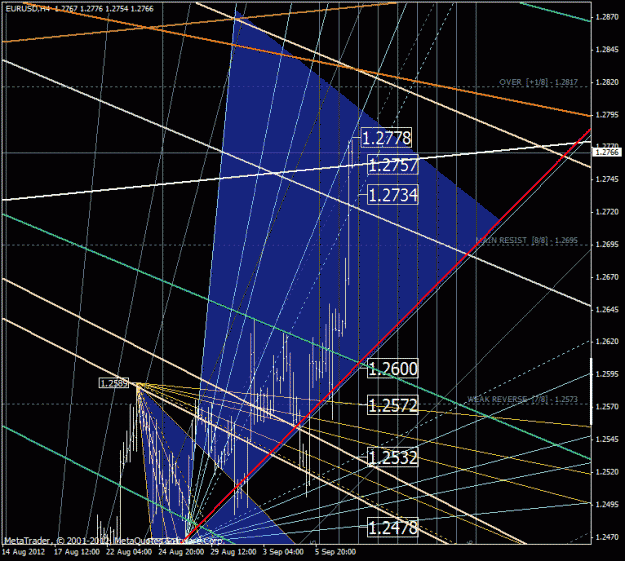Click the 1.2570 price scale value

607,407
